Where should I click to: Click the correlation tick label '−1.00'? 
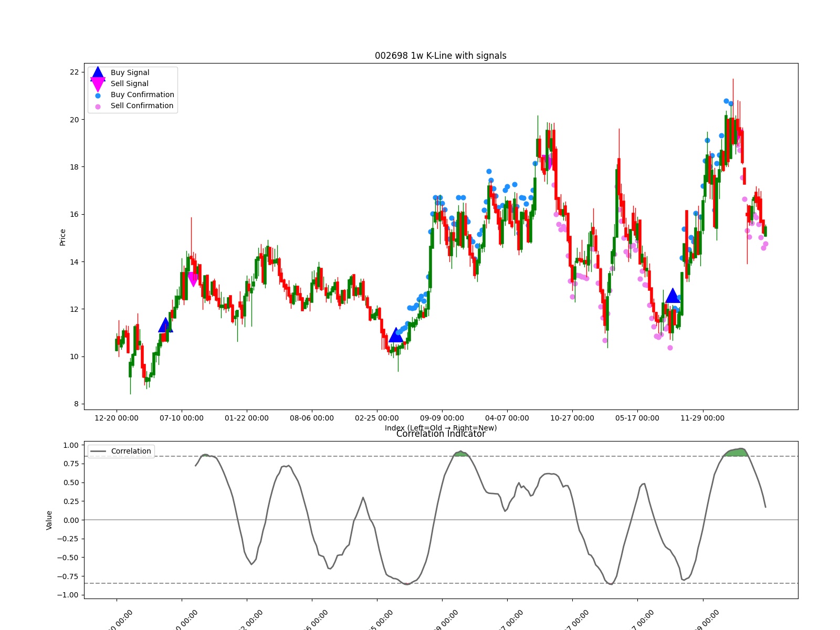[67, 595]
